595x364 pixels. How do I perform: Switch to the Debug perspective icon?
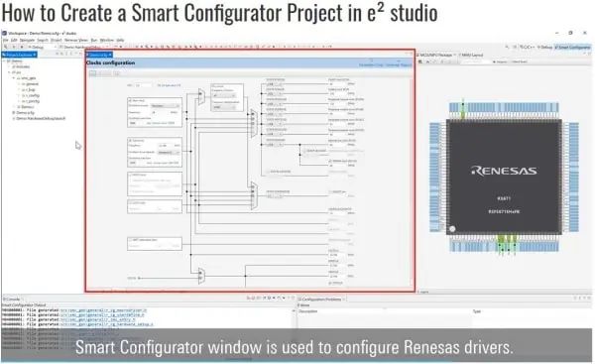point(544,48)
